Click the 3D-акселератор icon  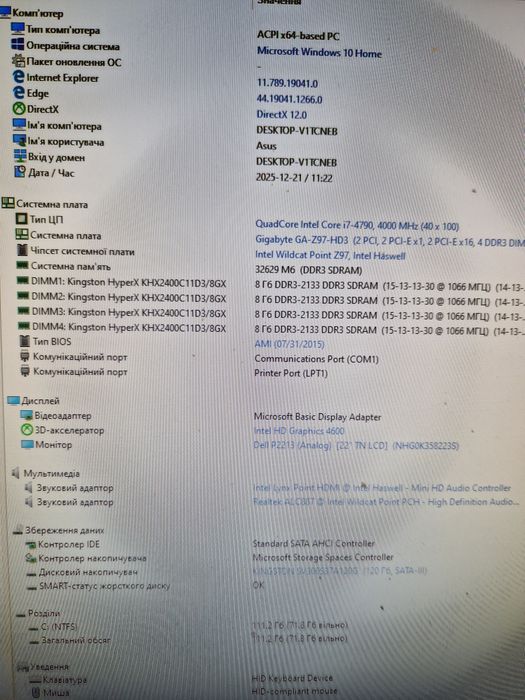point(27,430)
